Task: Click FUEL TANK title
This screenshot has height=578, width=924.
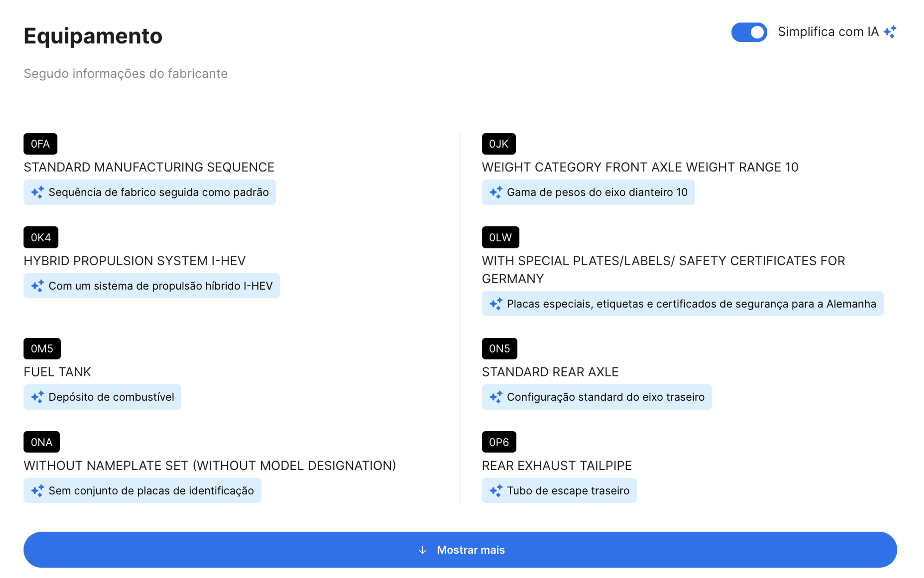Action: [57, 372]
